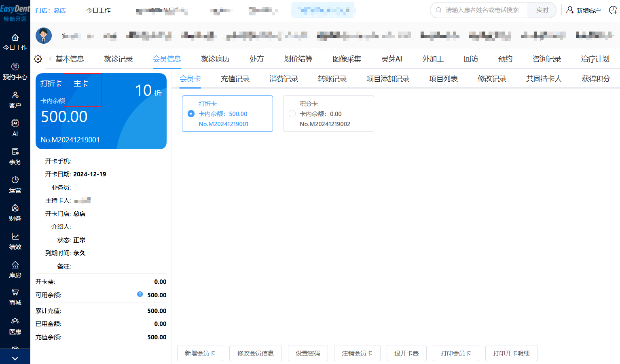Open the 预约 tab
This screenshot has height=364, width=620.
(x=505, y=59)
